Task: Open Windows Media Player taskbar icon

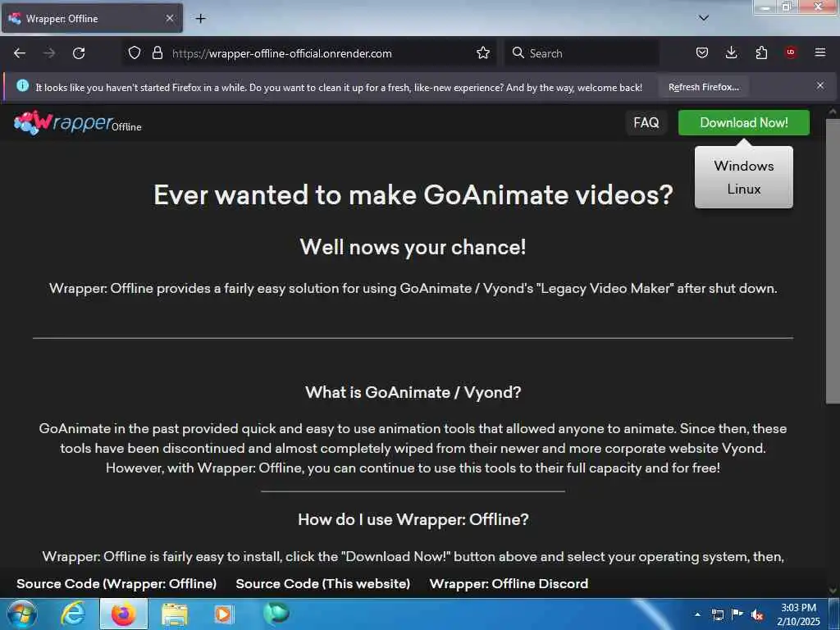Action: [x=223, y=614]
